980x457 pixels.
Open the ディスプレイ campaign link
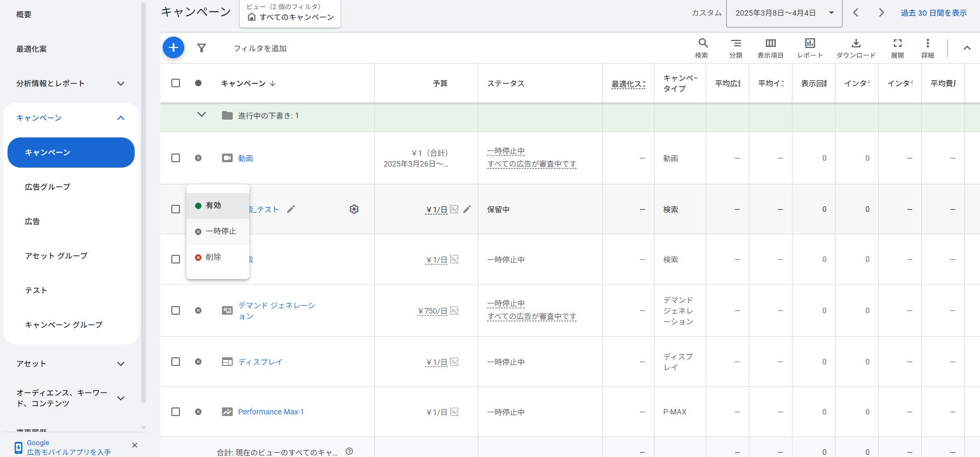[x=260, y=362]
